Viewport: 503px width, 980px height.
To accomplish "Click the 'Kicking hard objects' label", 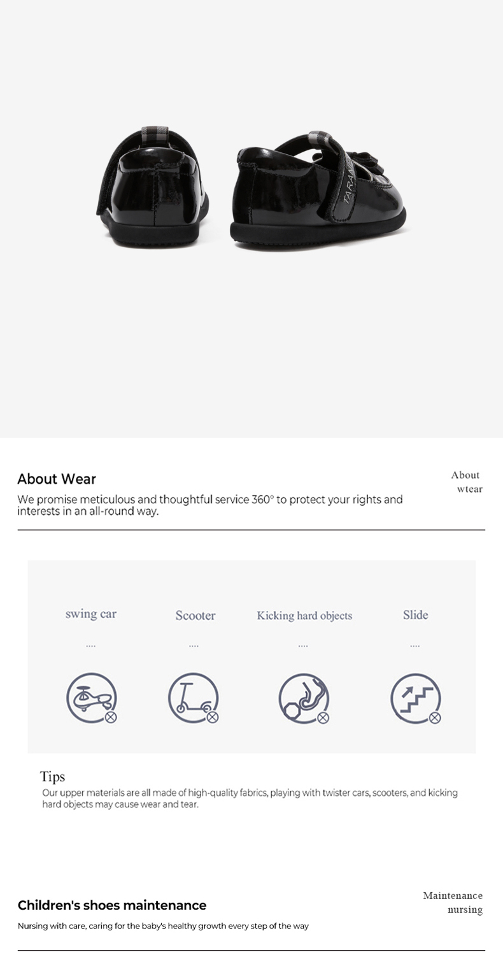I will [x=304, y=616].
